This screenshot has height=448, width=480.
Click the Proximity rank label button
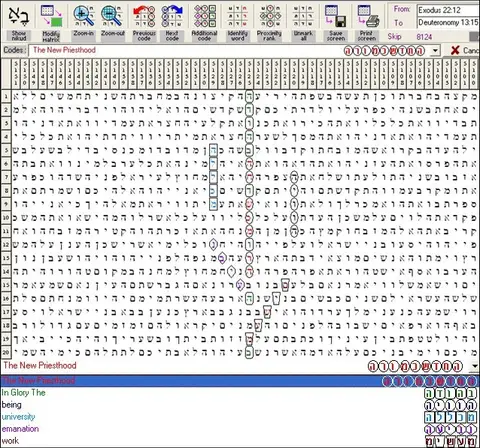269,36
